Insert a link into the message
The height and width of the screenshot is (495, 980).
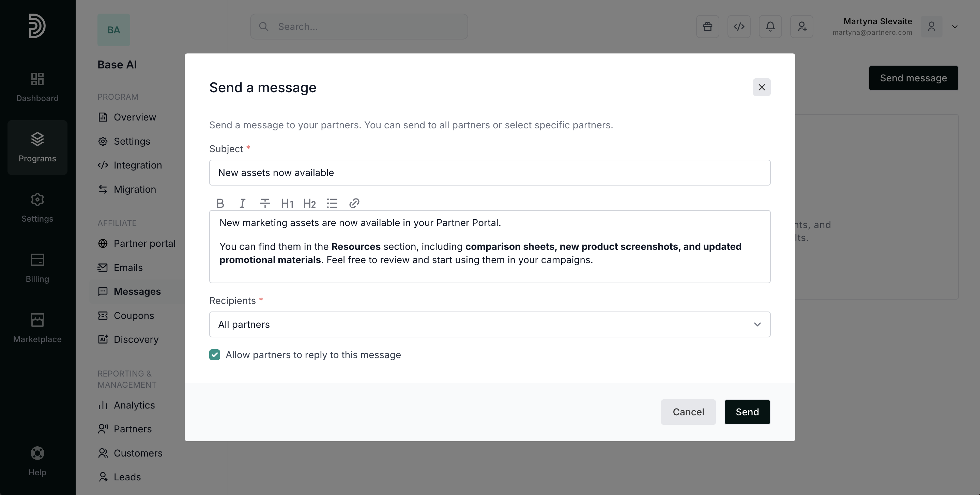coord(354,203)
